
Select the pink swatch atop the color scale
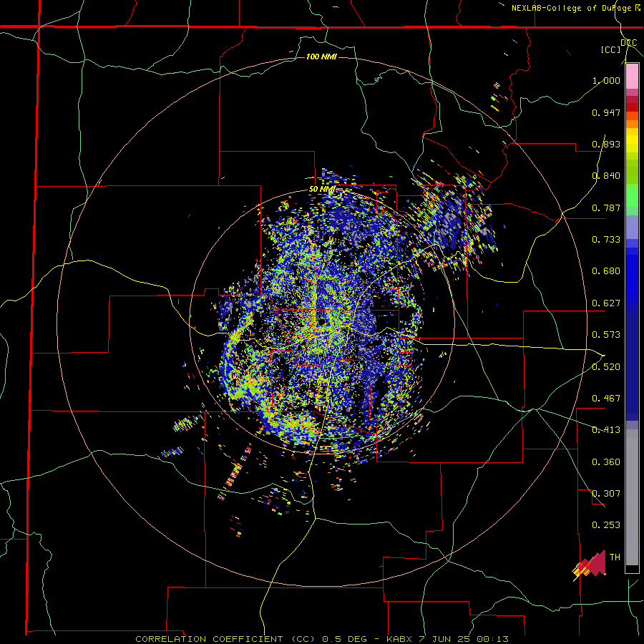pos(632,76)
